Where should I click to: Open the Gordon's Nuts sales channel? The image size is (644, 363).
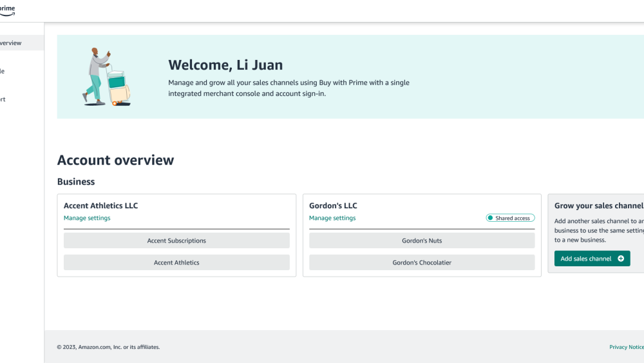[x=422, y=240]
